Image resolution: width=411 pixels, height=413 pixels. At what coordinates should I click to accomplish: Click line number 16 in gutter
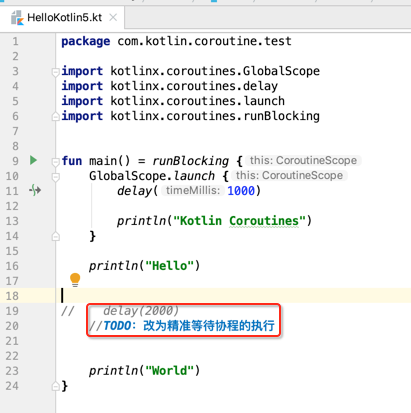tap(12, 266)
